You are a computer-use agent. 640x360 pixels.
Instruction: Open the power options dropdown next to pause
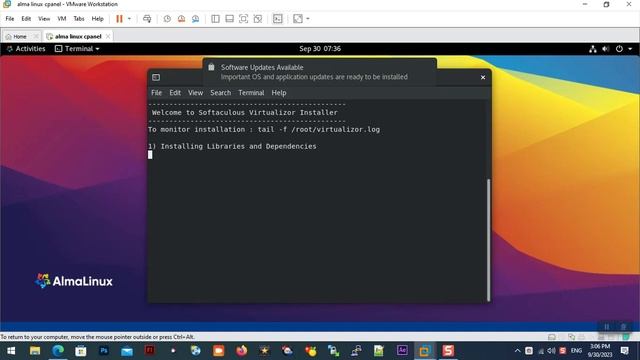pyautogui.click(x=129, y=19)
